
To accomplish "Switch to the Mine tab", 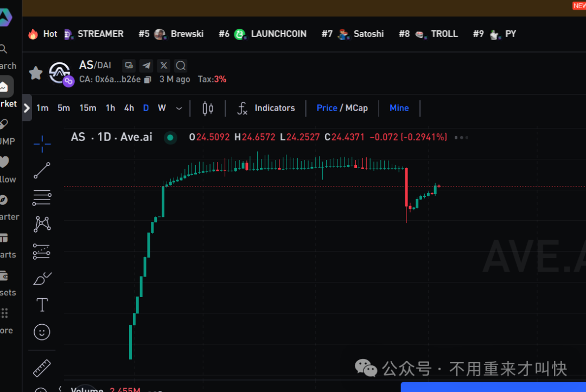I will 399,108.
